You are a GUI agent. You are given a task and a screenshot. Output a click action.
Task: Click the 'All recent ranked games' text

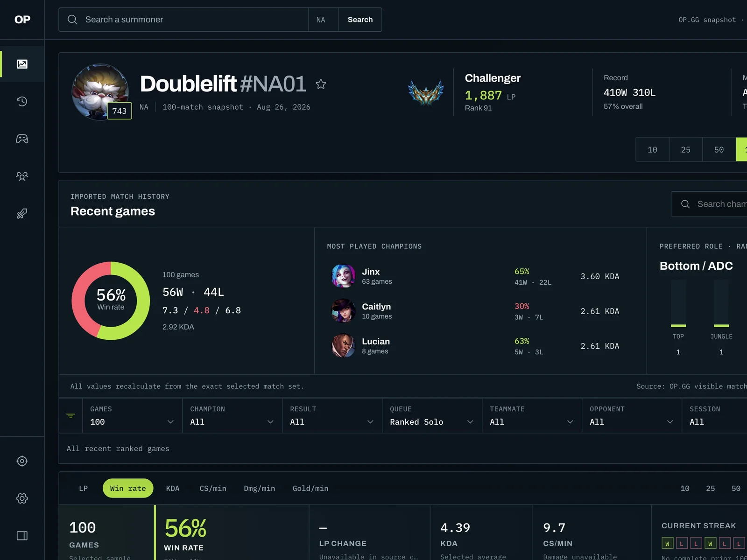(x=118, y=448)
